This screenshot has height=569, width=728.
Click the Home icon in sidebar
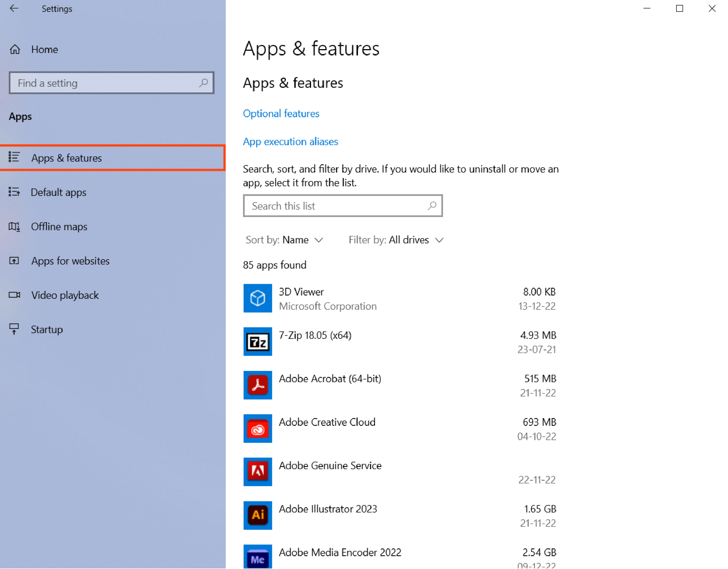15,49
